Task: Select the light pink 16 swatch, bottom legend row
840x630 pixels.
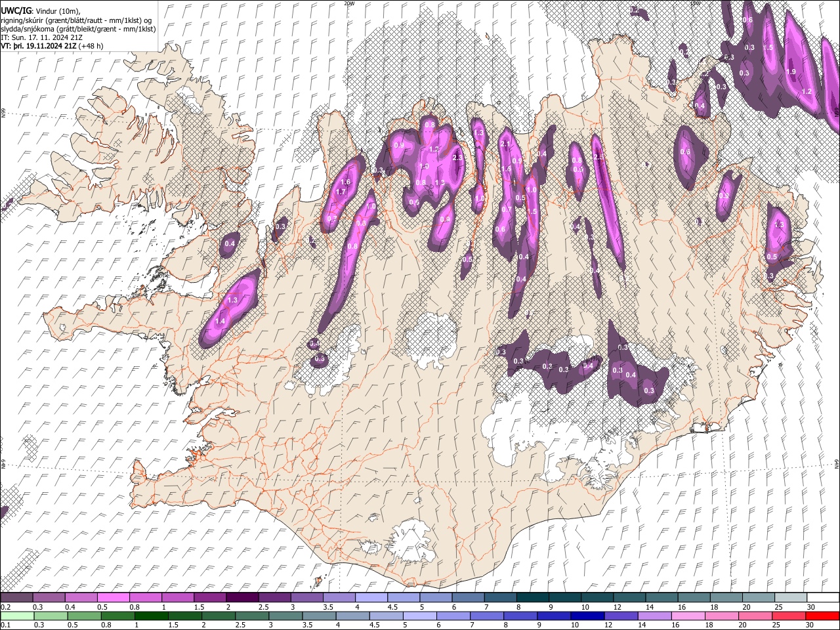Action: click(688, 616)
